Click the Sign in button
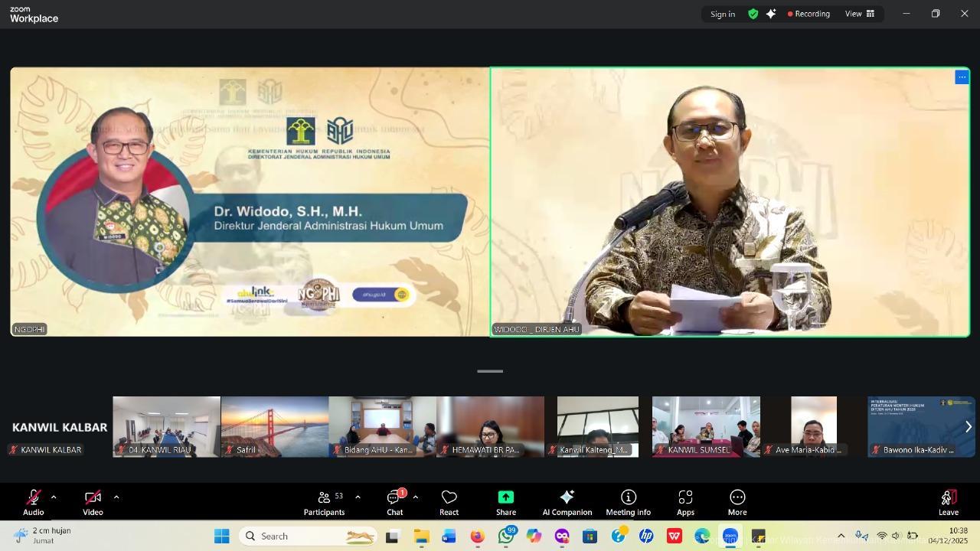980x551 pixels. click(722, 13)
